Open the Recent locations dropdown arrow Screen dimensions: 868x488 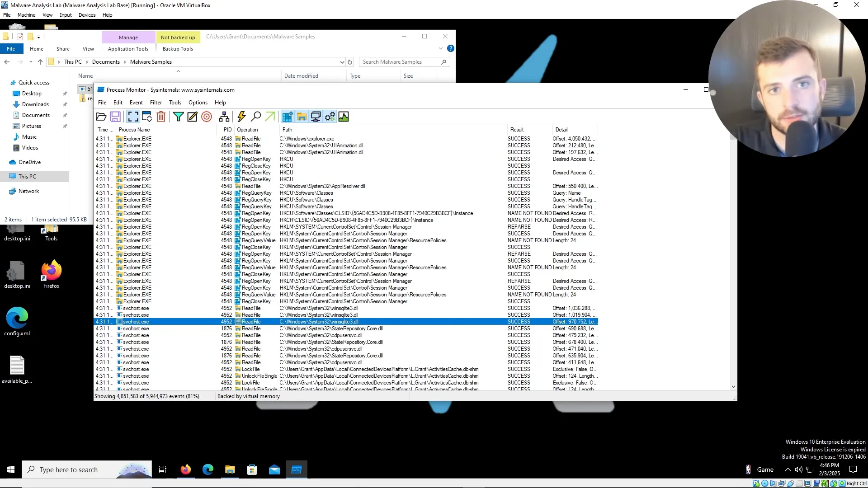tap(31, 62)
